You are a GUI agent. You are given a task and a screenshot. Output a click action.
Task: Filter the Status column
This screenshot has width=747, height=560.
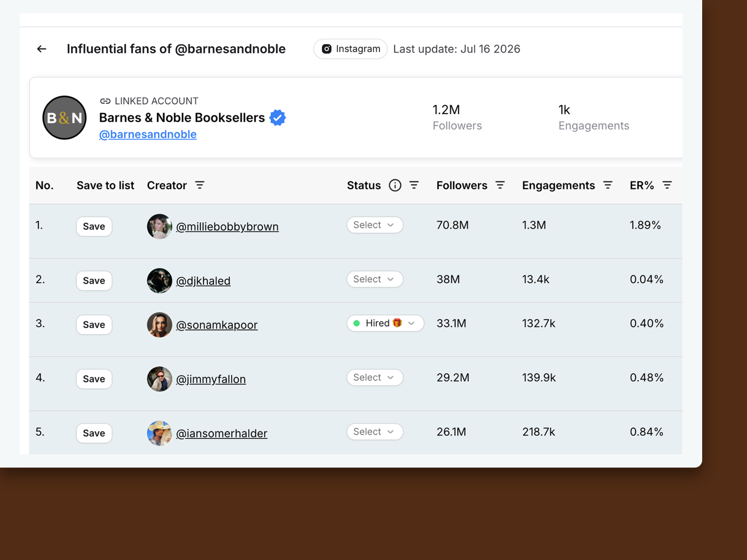(414, 185)
